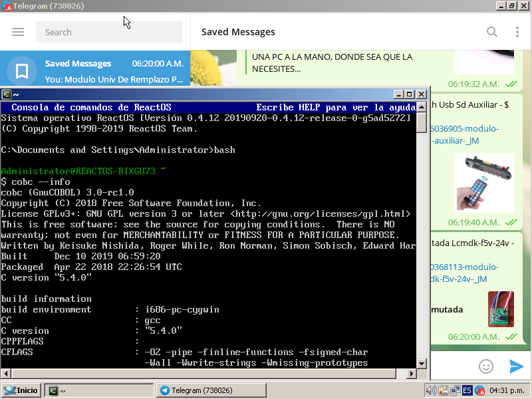Click the 'Consola de comandos de ReactOS' header
Viewport: 532px width, 399px height.
pyautogui.click(x=91, y=107)
